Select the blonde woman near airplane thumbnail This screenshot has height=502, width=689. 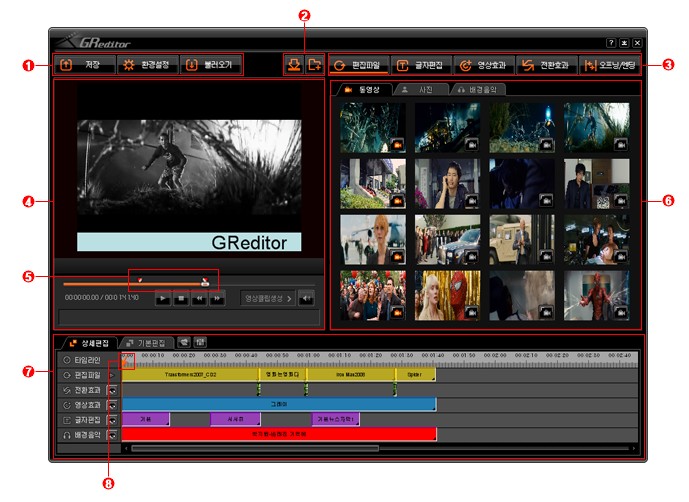(x=373, y=240)
